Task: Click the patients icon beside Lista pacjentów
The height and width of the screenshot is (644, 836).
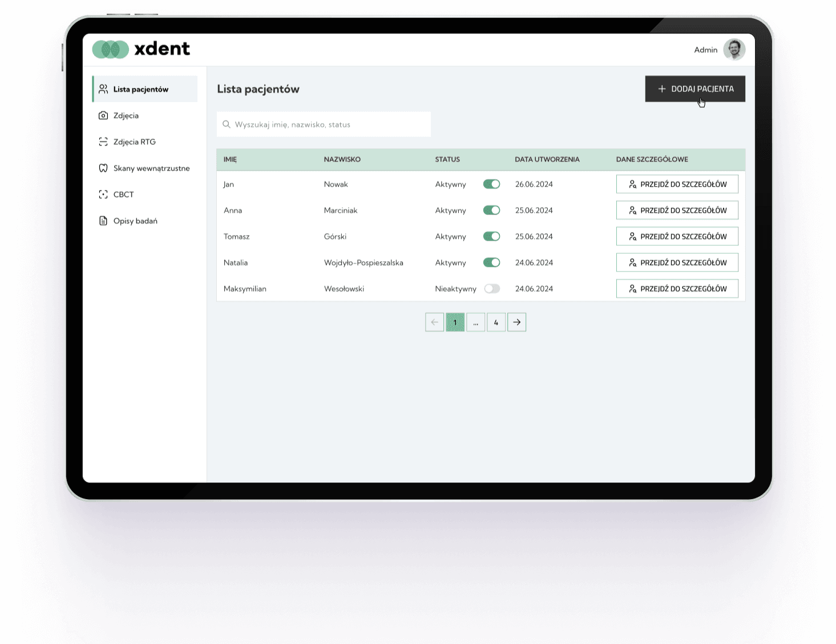Action: 103,89
